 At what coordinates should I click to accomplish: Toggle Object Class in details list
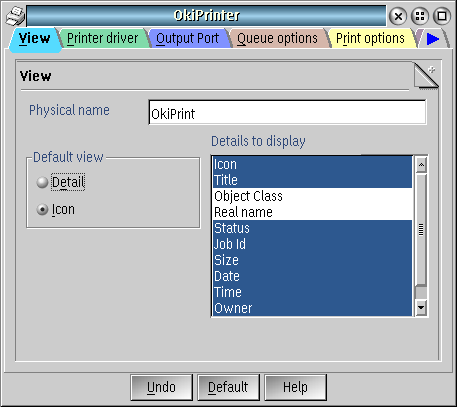[313, 196]
